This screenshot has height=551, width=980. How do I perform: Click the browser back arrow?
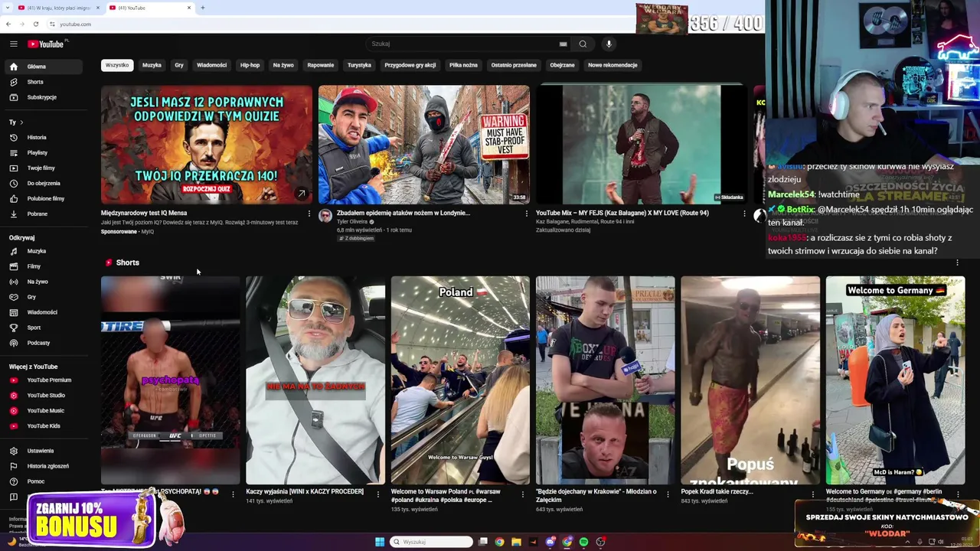[x=8, y=24]
